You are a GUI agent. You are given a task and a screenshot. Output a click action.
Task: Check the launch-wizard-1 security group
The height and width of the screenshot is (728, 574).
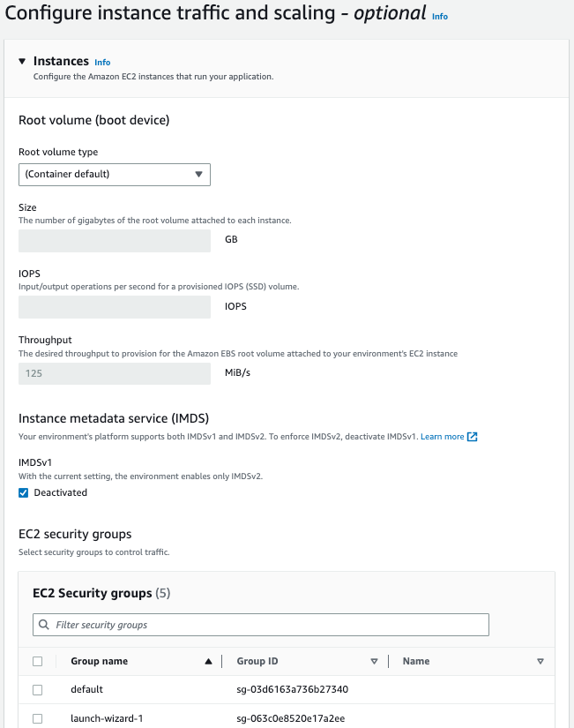37,718
